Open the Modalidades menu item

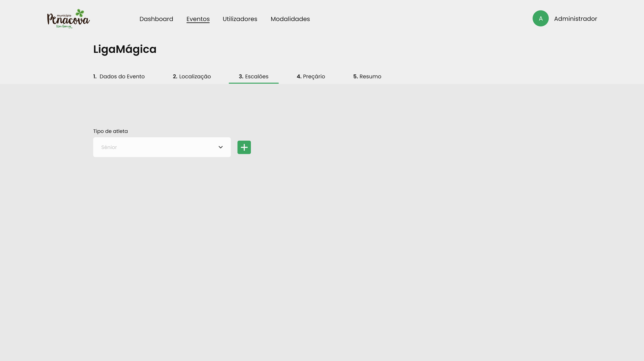(x=290, y=19)
